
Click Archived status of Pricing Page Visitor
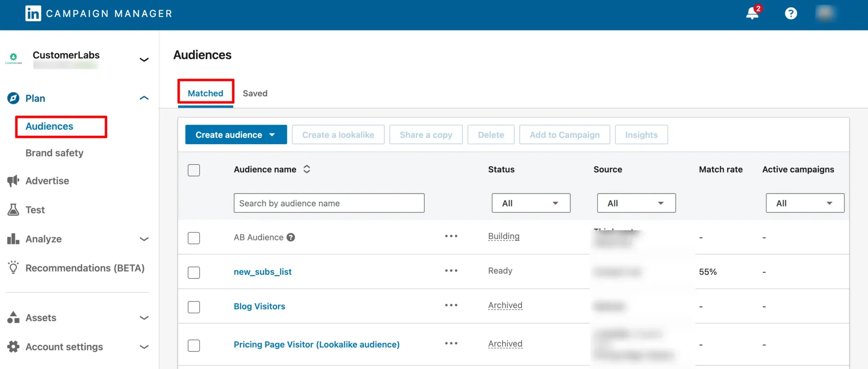(x=505, y=344)
